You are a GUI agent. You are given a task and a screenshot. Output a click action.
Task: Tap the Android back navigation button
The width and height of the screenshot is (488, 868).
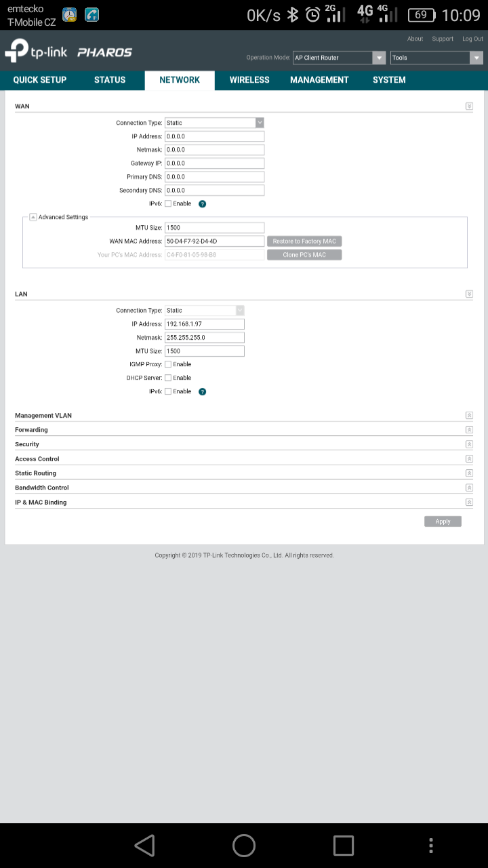click(144, 845)
